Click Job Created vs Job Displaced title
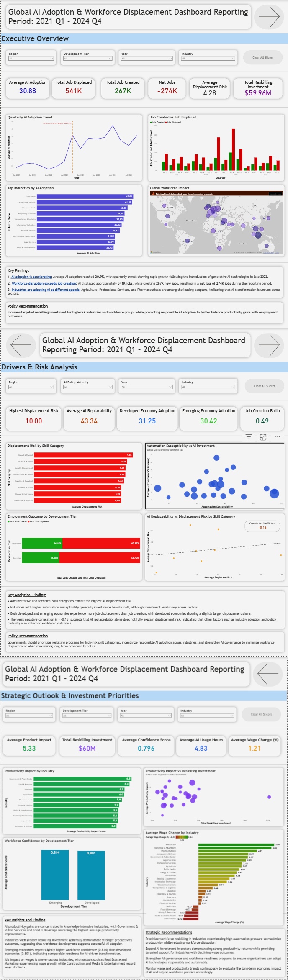Screen dimensions: 288x980 (x=173, y=117)
